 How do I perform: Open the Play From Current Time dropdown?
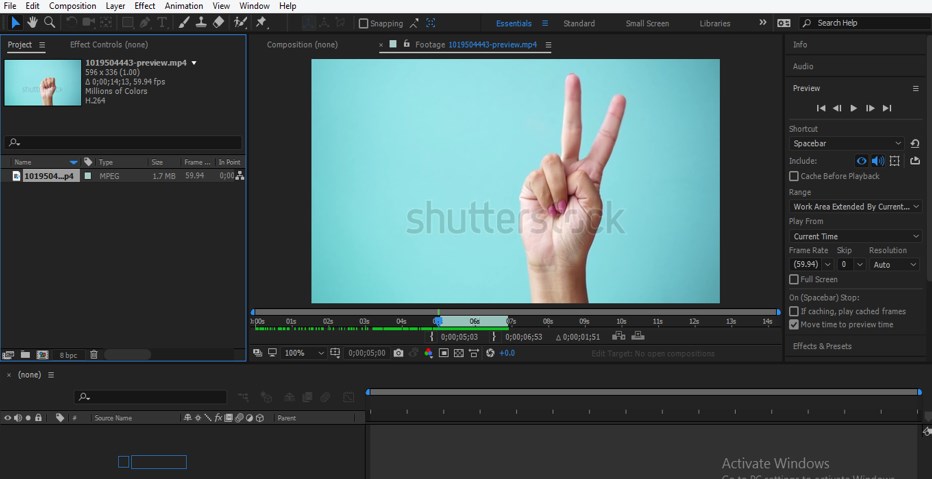tap(854, 237)
